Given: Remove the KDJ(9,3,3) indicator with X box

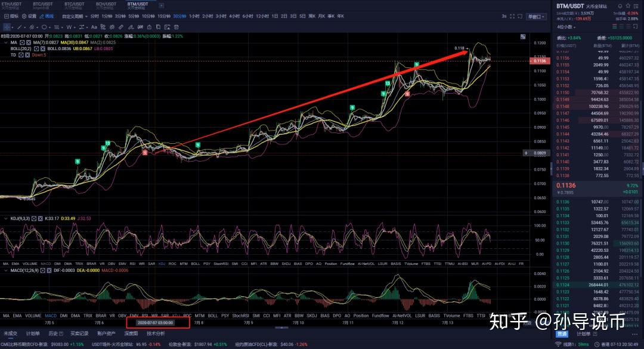Looking at the screenshot, I should [41, 218].
